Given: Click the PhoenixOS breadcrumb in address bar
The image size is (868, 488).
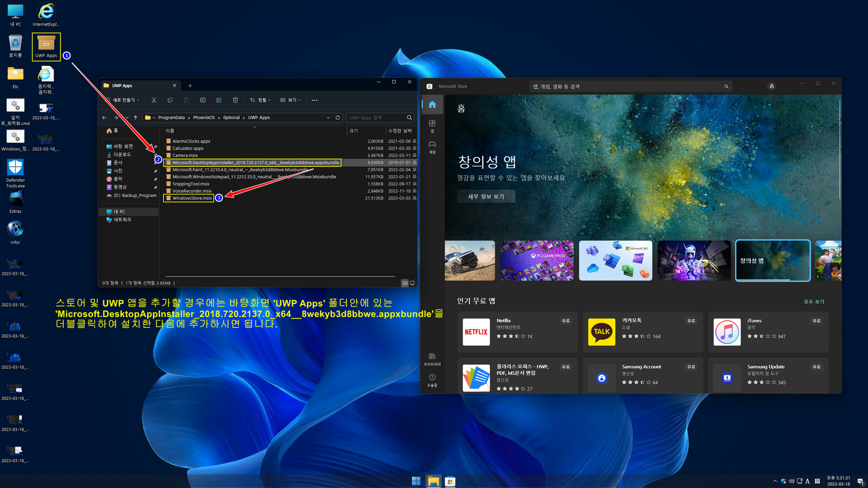Looking at the screenshot, I should 204,118.
